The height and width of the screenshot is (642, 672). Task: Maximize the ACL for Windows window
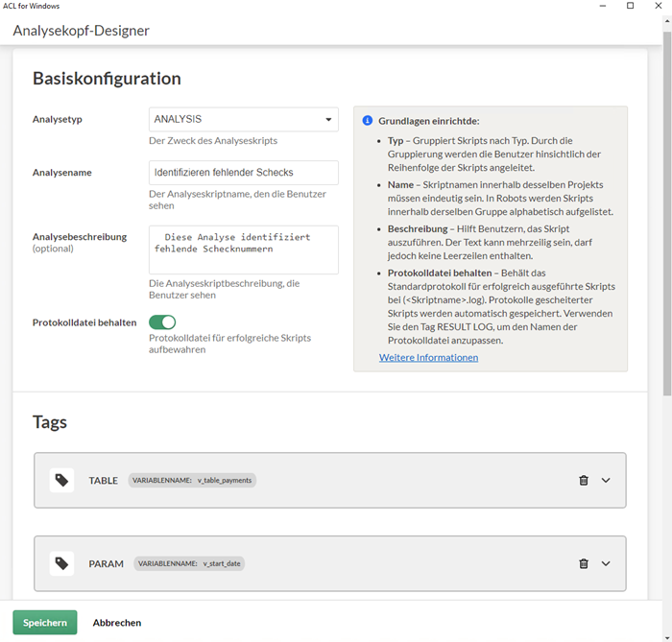630,6
